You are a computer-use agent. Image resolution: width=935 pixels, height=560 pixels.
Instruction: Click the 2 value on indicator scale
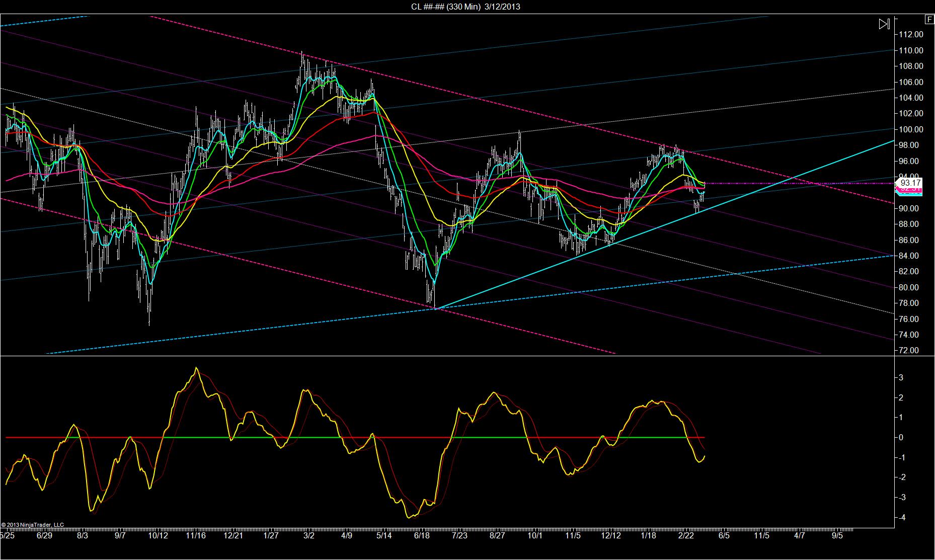[901, 397]
